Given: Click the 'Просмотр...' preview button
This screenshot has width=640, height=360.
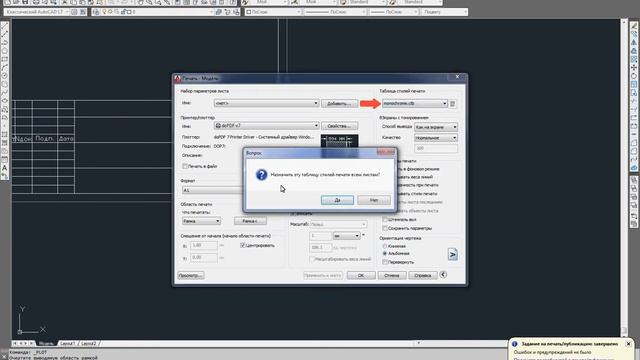Looking at the screenshot, I should click(x=191, y=275).
